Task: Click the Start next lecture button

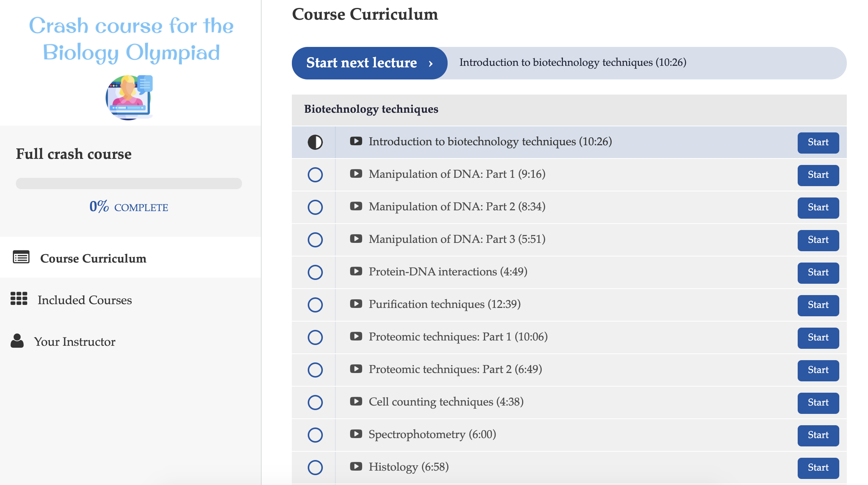Action: 369,63
